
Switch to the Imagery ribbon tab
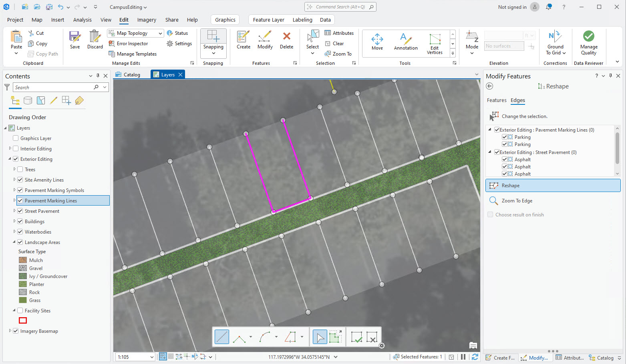point(147,20)
